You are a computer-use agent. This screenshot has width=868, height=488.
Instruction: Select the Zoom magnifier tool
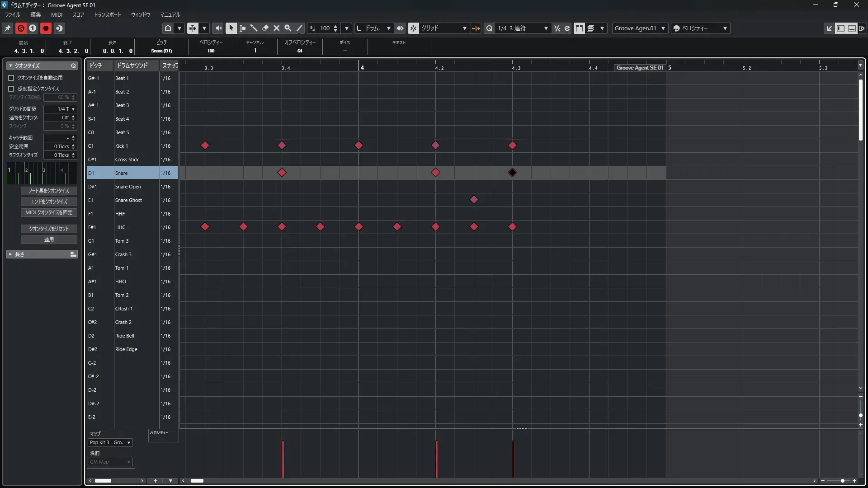pos(288,28)
